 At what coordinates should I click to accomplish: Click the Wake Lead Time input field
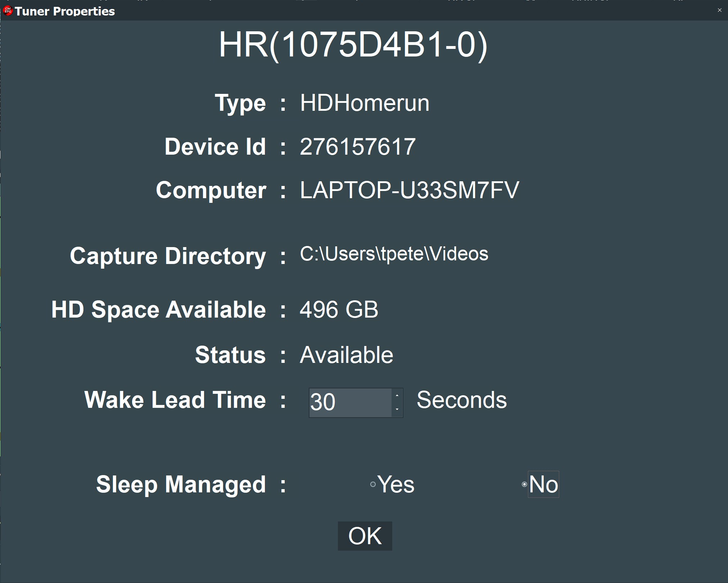click(x=350, y=402)
